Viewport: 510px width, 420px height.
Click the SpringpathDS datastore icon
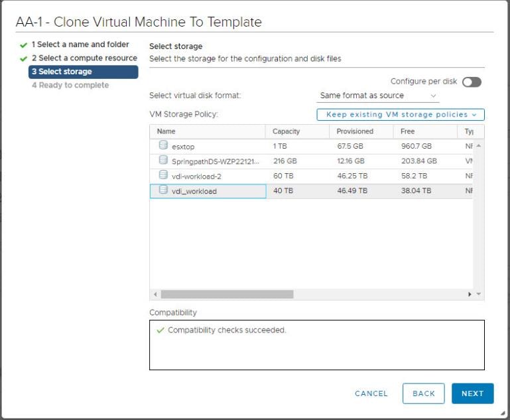(x=163, y=160)
